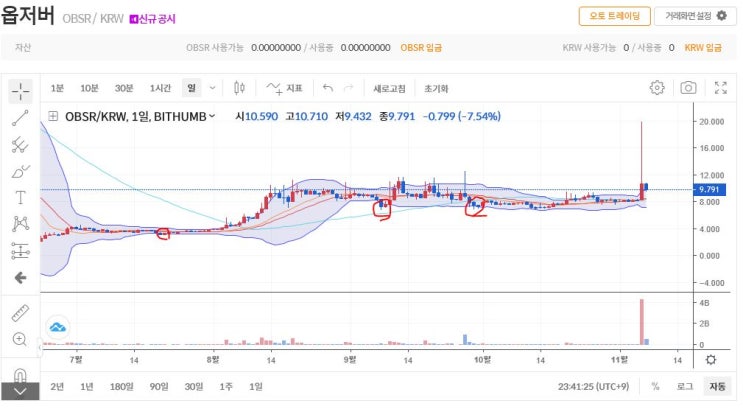Open the 신규 공시 notice link
Viewport: 743px width, 409px height.
(153, 19)
